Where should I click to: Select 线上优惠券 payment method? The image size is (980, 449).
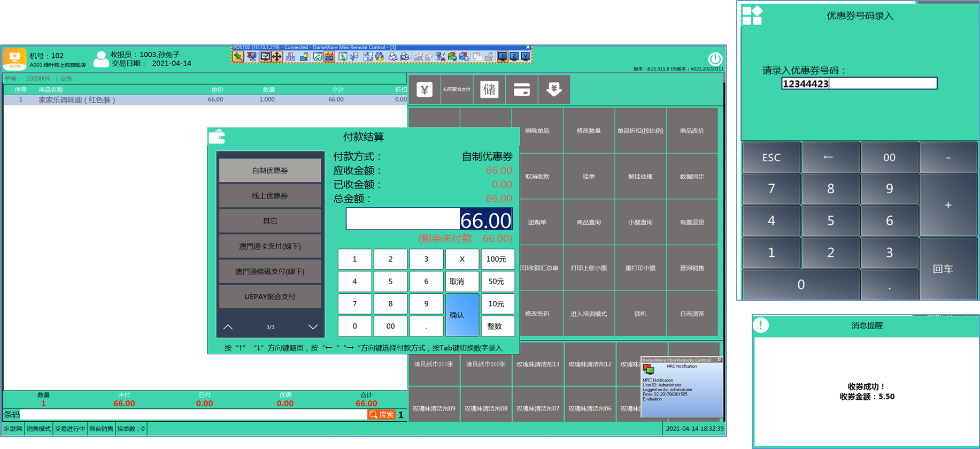[x=270, y=196]
